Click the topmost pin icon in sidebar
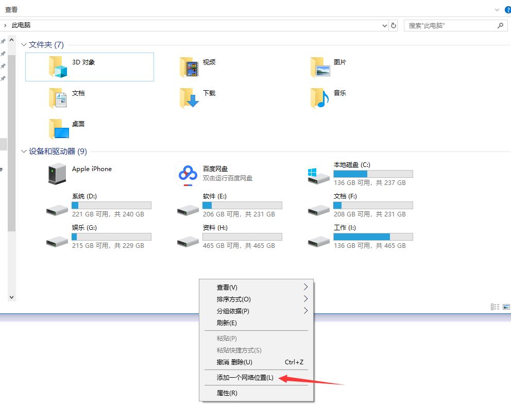 tap(3, 41)
